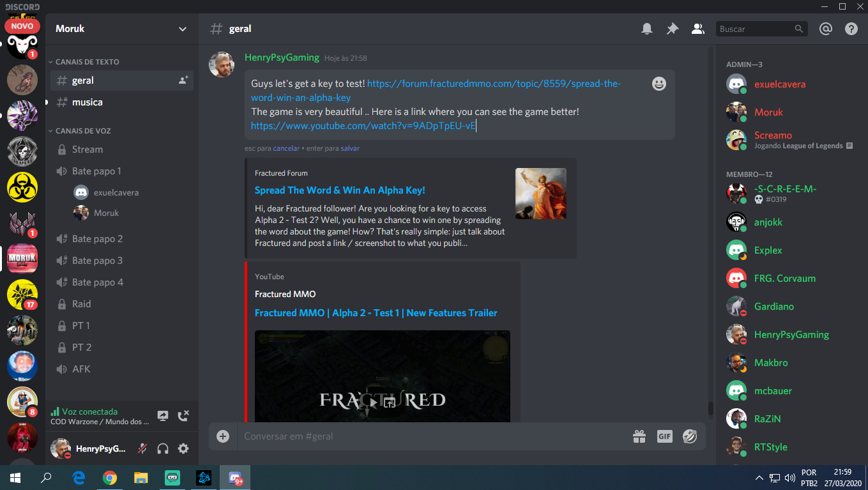
Task: Show hidden tray icons chevron
Action: (x=759, y=478)
